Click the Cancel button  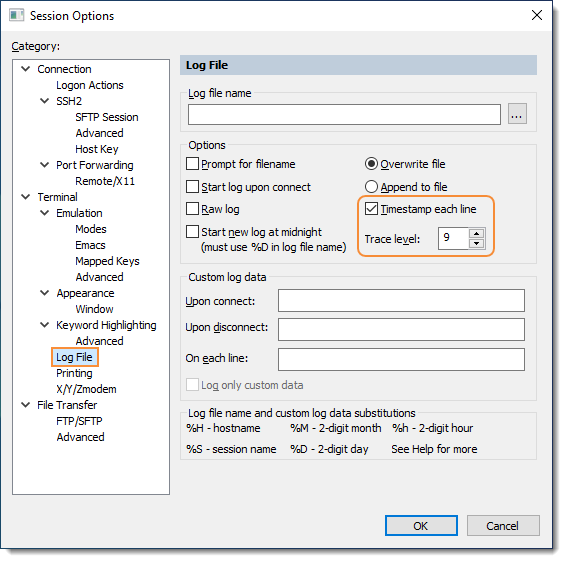(x=503, y=526)
